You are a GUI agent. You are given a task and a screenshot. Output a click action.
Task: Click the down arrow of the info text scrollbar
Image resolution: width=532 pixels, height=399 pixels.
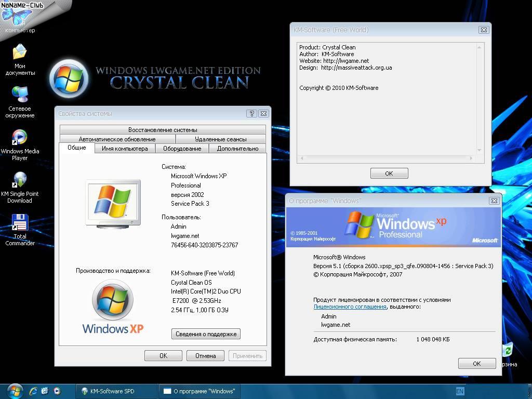(x=479, y=151)
